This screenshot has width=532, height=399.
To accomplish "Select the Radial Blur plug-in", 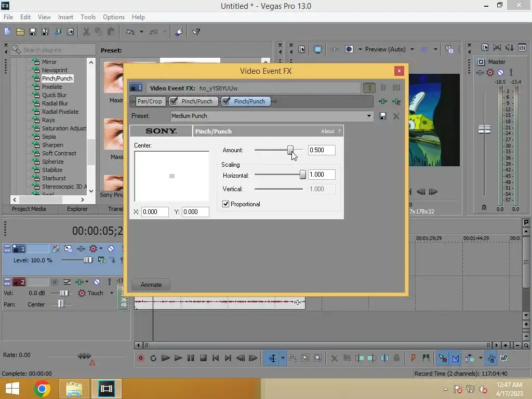I will coord(55,103).
